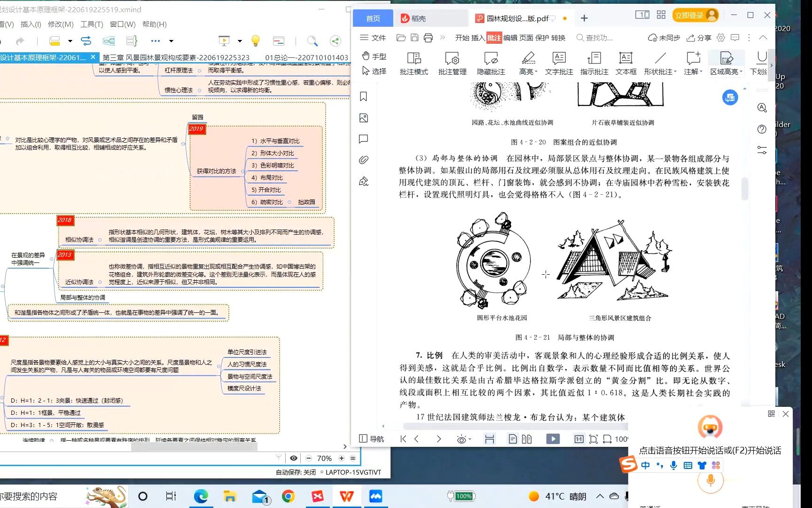
Task: Activate the 高亮 highlight tool
Action: pos(527,63)
